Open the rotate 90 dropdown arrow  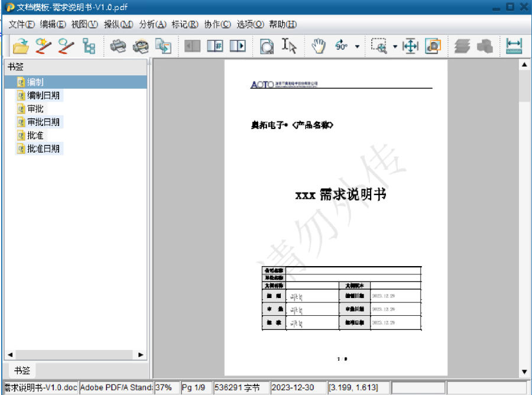coord(357,47)
